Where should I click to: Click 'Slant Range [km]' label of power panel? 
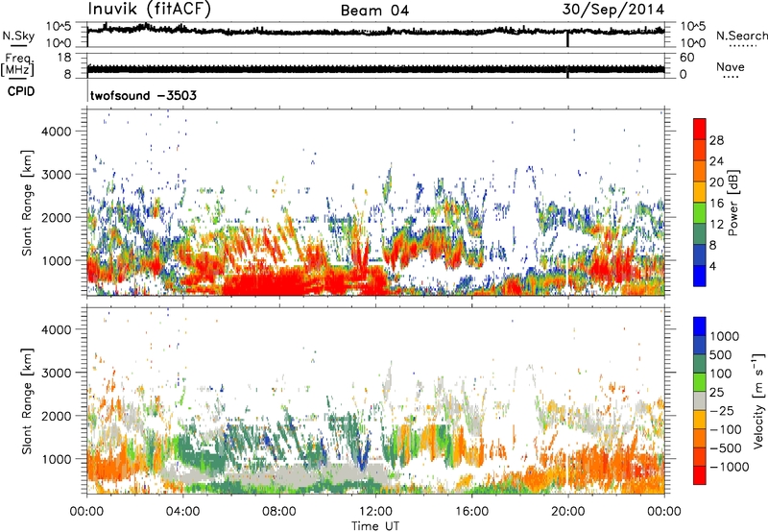click(x=27, y=203)
